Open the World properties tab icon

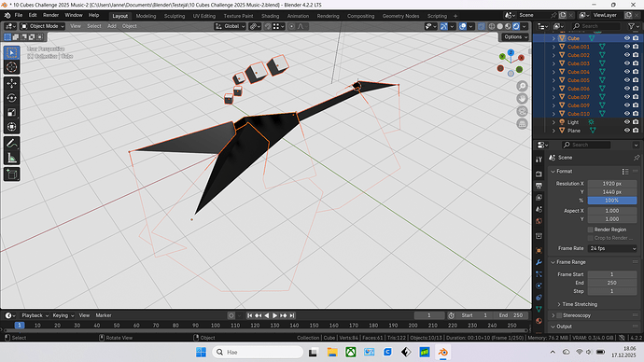click(539, 221)
